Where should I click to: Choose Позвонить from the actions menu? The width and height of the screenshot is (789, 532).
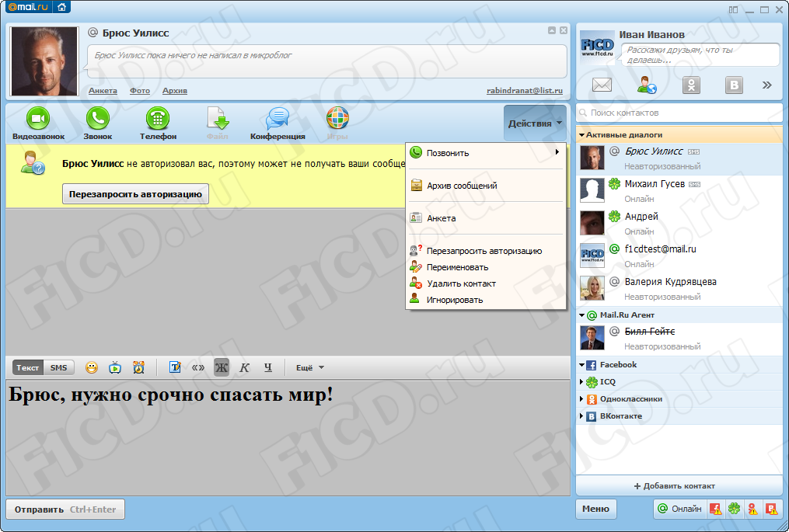point(486,153)
